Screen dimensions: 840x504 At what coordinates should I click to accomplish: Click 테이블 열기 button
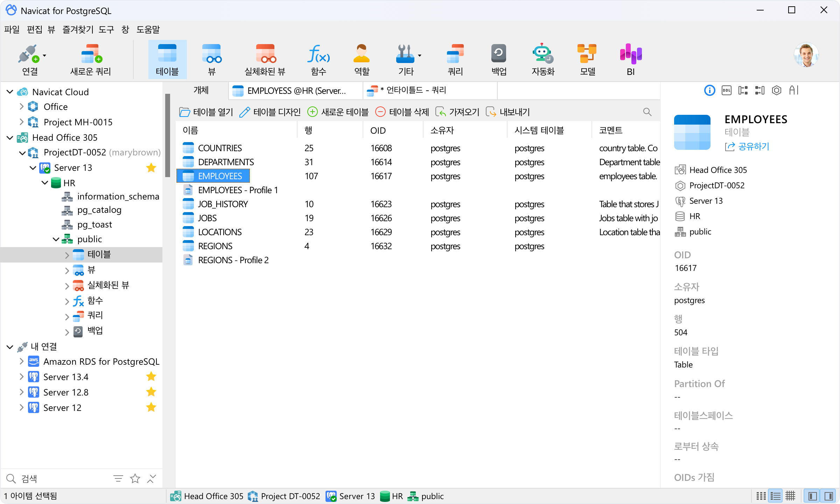206,112
